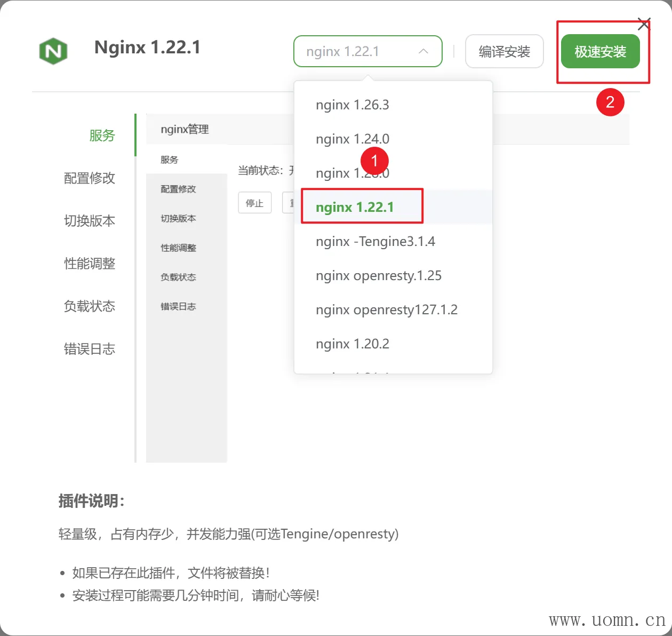672x636 pixels.
Task: Click the 极速安装 fast install button
Action: point(600,52)
